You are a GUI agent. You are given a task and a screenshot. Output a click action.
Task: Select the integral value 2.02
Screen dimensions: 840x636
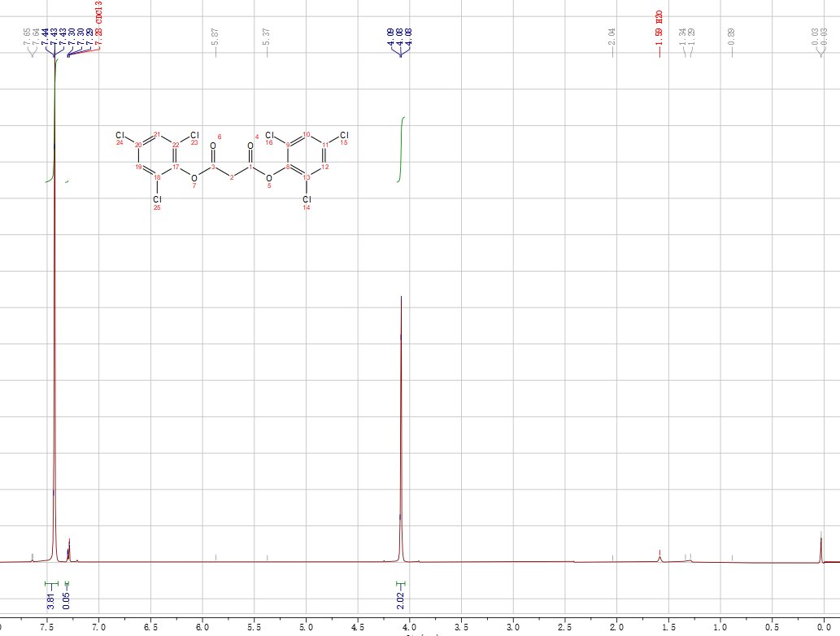(x=400, y=601)
